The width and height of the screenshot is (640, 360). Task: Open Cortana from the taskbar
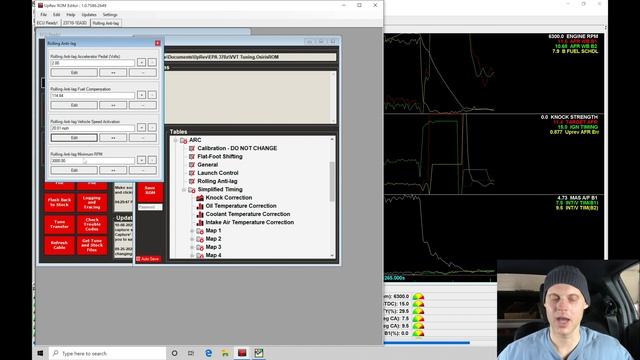tap(174, 353)
